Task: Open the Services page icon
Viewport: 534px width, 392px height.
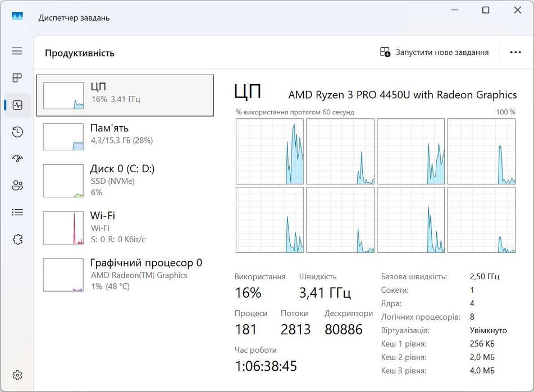Action: click(x=17, y=239)
